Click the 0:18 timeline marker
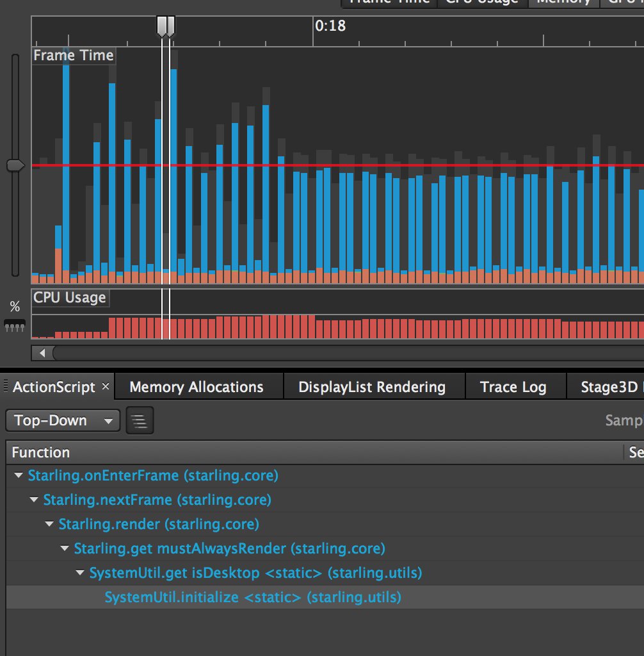The image size is (644, 656). 330,26
